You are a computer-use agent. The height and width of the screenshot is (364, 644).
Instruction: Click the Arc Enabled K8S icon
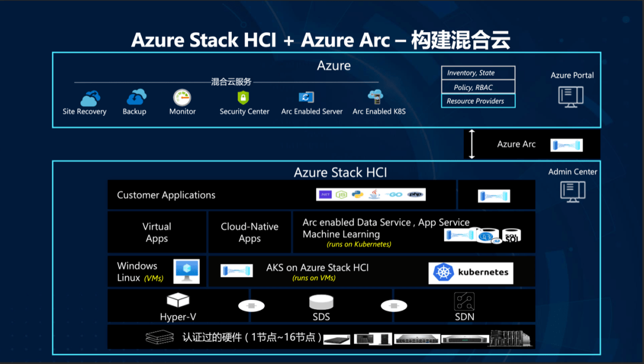[x=376, y=97]
